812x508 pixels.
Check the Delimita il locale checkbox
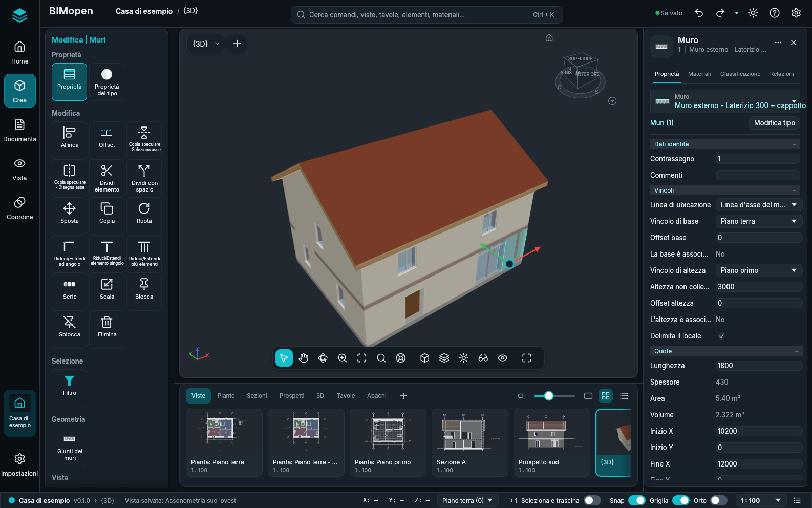(721, 336)
